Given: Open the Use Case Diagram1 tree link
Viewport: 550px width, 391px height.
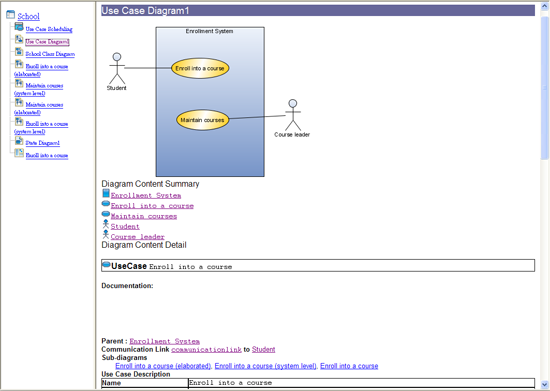Looking at the screenshot, I should tap(47, 41).
